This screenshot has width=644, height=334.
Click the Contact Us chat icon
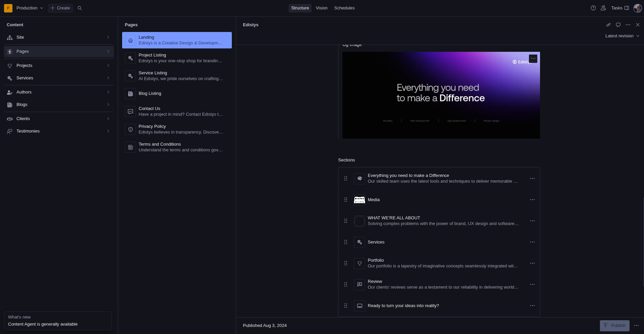(x=131, y=112)
